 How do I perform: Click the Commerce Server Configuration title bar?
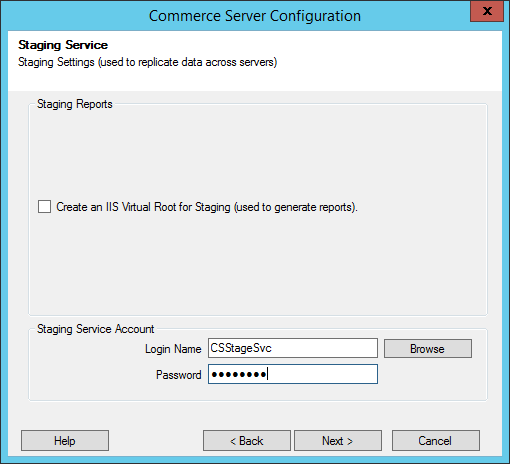click(255, 16)
